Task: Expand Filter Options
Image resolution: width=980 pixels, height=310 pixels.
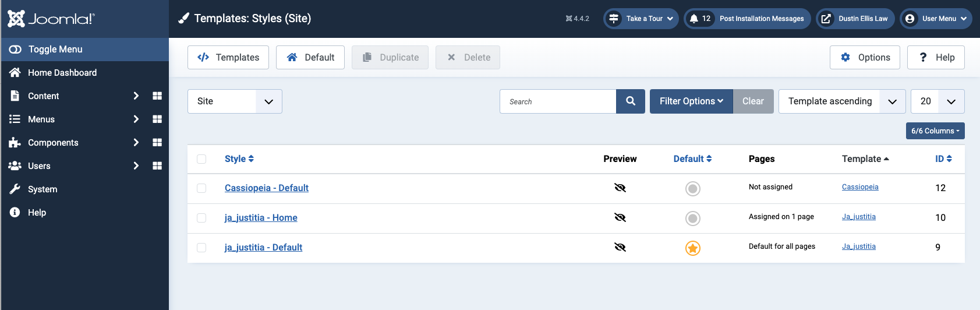Action: click(x=691, y=101)
